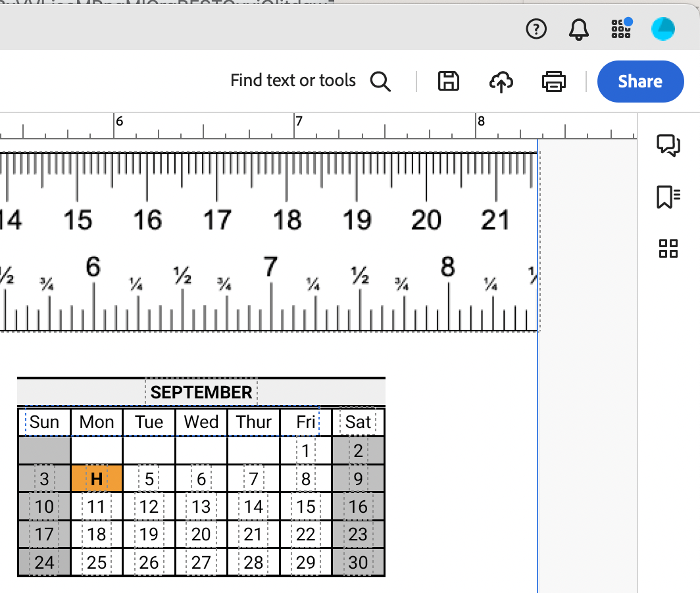Viewport: 700px width, 593px height.
Task: Open the Adobe apps launcher grid
Action: point(620,28)
